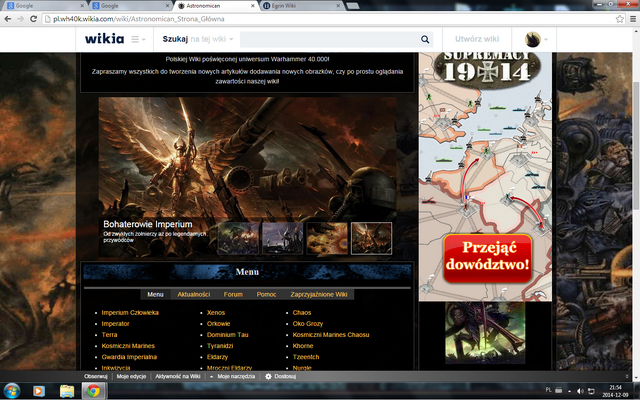Click the Utwórz wiki button
This screenshot has height=400, width=640.
[477, 39]
